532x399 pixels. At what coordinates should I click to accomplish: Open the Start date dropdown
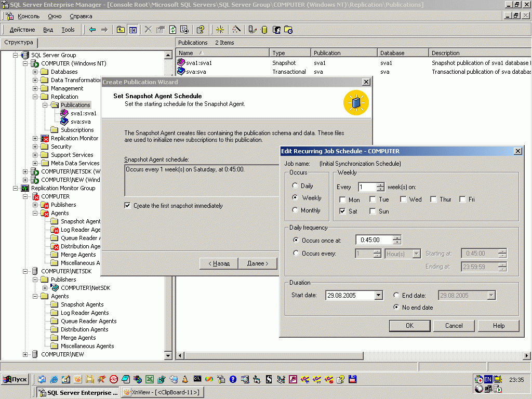(379, 295)
